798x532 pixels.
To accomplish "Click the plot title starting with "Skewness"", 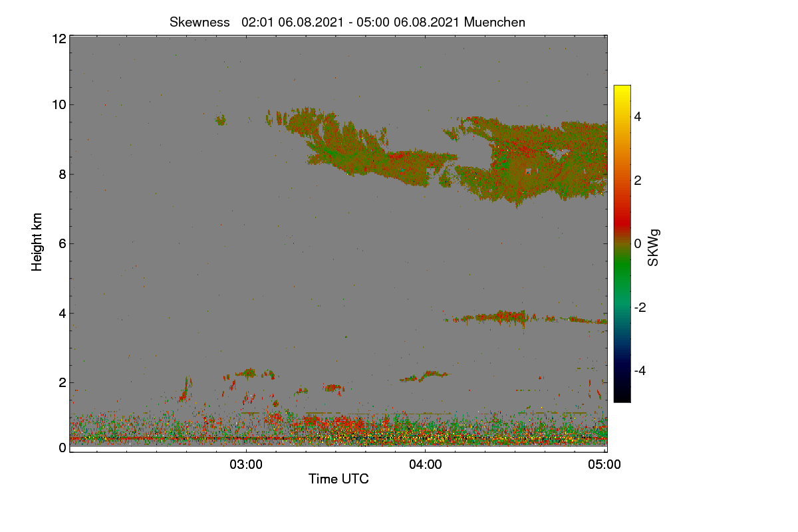I will pos(347,22).
